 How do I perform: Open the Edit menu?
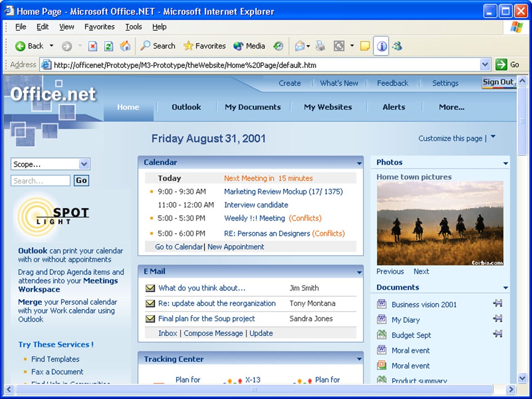[x=42, y=27]
